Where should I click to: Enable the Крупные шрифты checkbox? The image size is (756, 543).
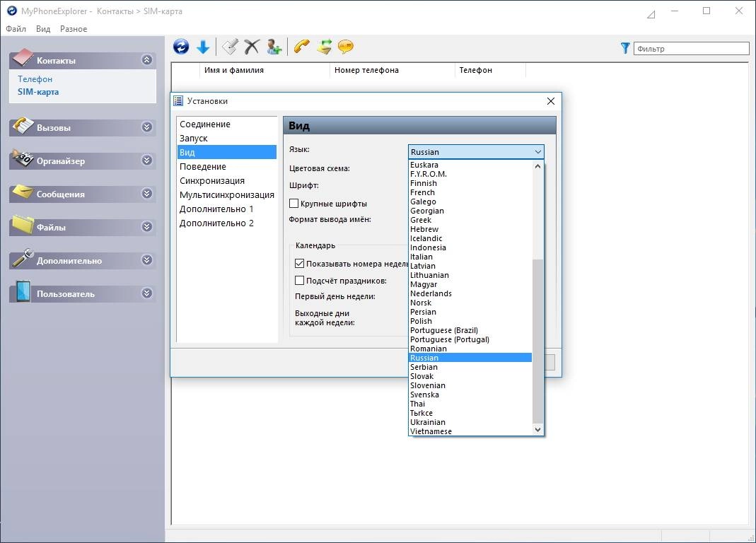click(293, 203)
